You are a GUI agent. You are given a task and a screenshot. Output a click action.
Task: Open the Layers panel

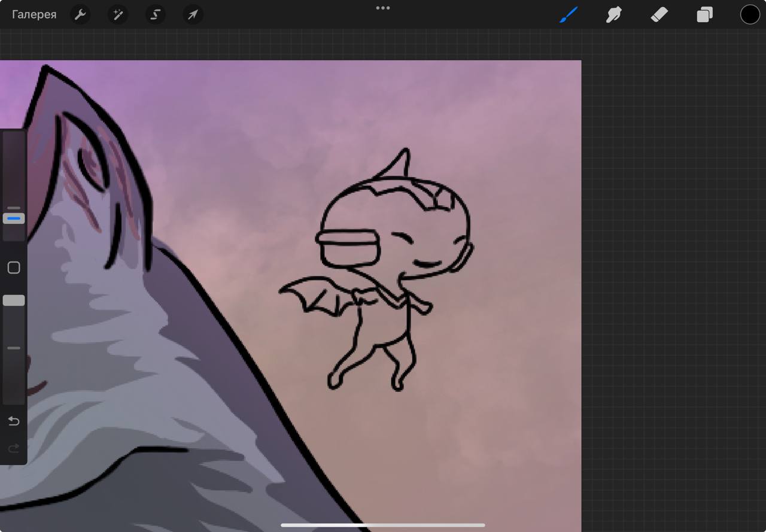tap(704, 14)
